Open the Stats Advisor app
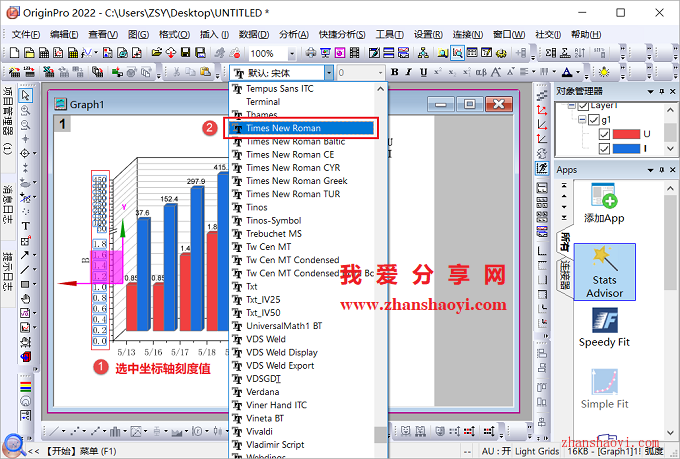The image size is (680, 459). 605,272
